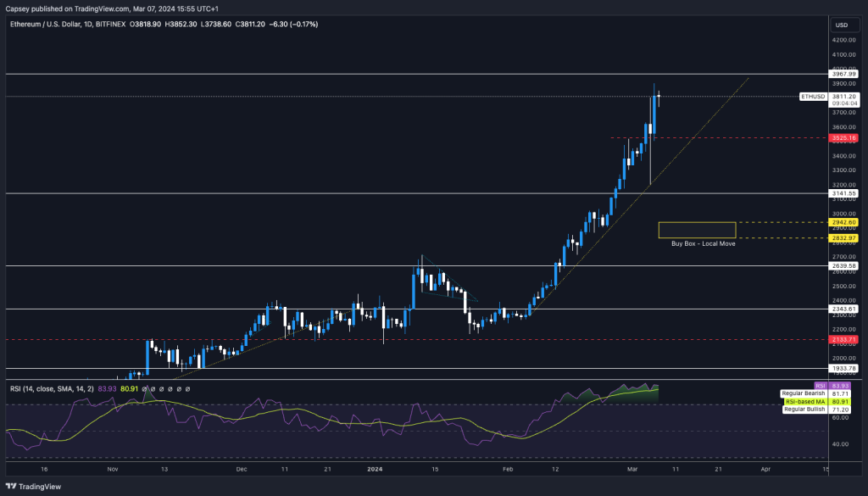Click the Regular Bullish label
The width and height of the screenshot is (868, 496).
click(x=803, y=410)
